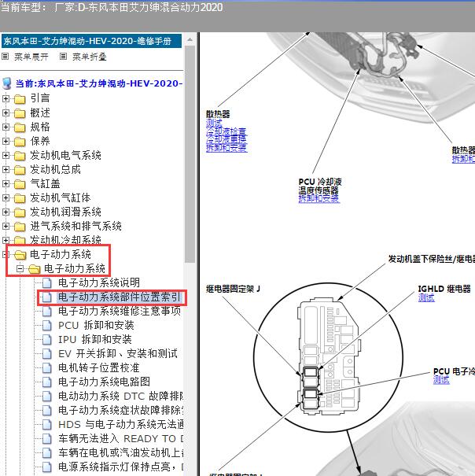Image resolution: width=475 pixels, height=476 pixels.
Task: Click the open folder icon of nested 电子动力系统
Action: (x=35, y=269)
